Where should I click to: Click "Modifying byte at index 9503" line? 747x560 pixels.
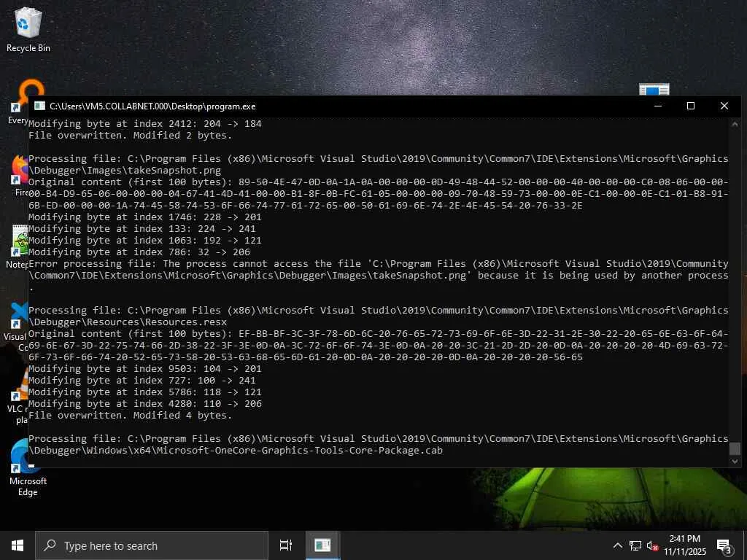point(145,368)
